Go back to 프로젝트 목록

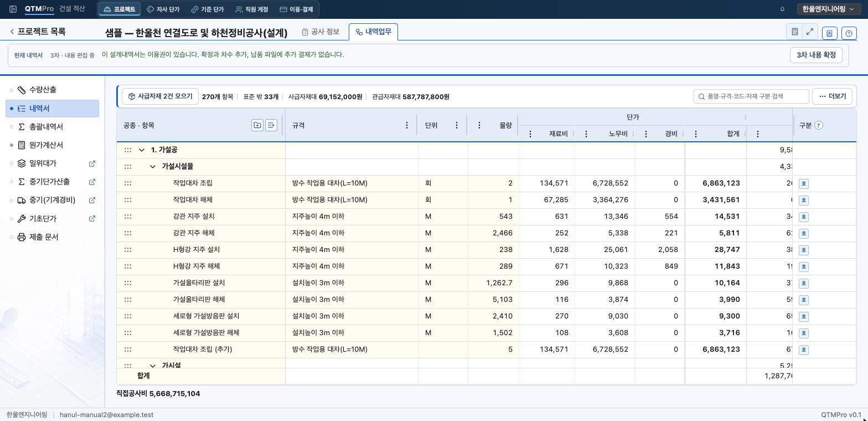pos(37,32)
